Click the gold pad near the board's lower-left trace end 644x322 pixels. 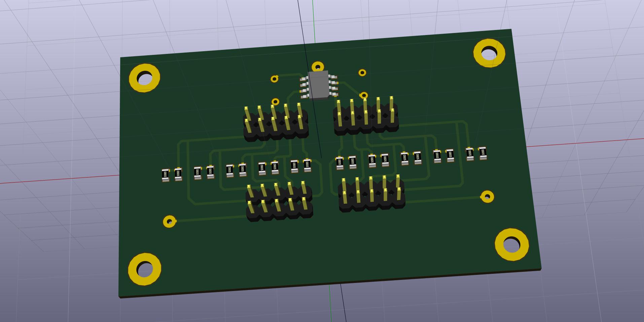tap(169, 221)
